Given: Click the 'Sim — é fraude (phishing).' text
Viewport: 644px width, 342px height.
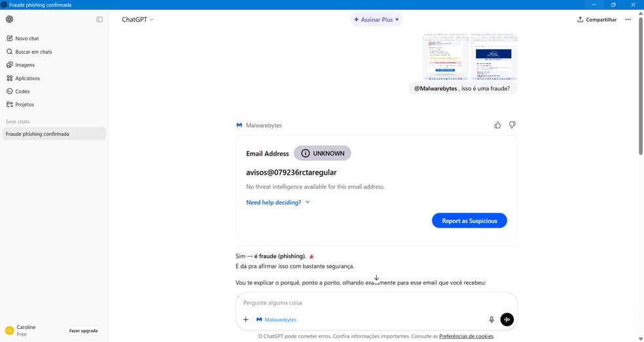Looking at the screenshot, I should tap(271, 256).
